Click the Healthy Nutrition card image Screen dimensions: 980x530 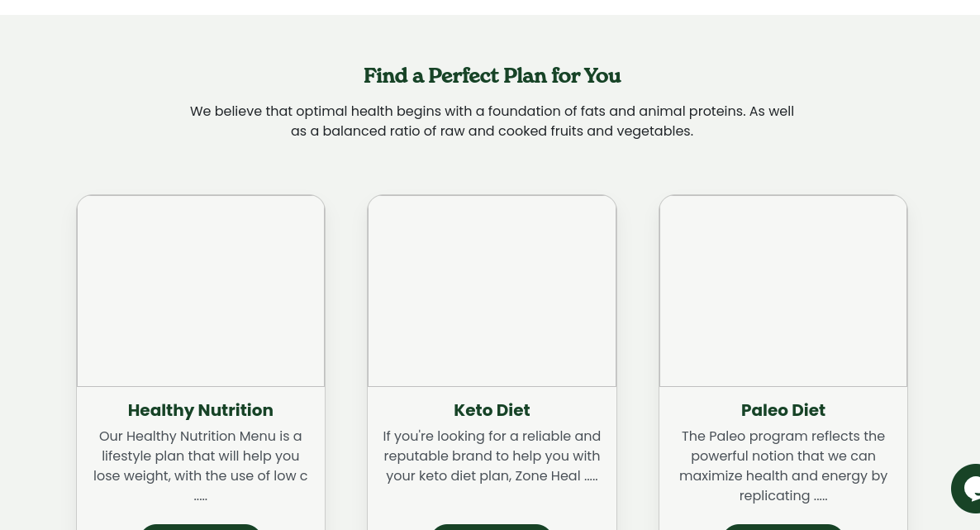click(x=201, y=291)
